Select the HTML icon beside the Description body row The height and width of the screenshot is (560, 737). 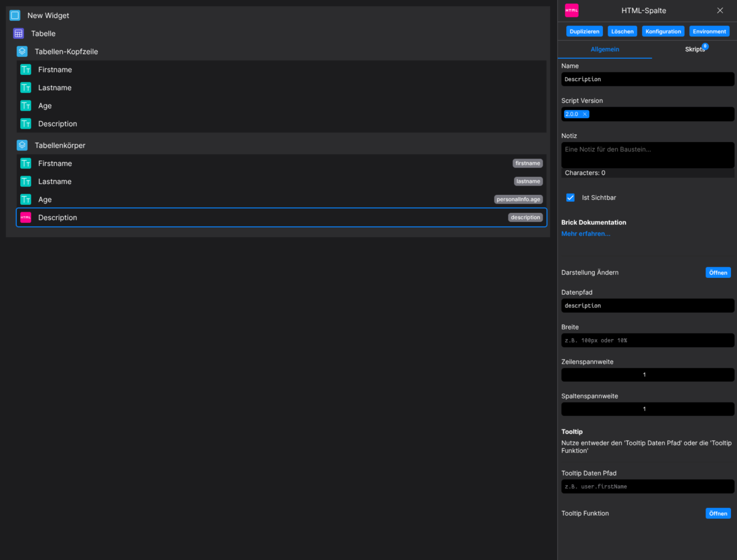tap(25, 217)
